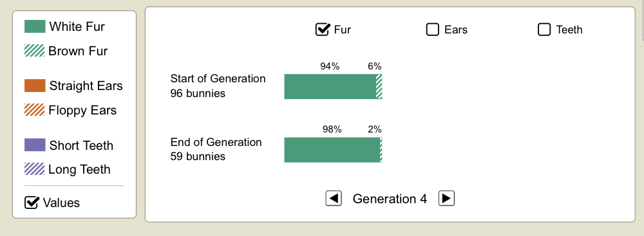The image size is (644, 236).
Task: Click the Start of Generation 96 bunnies text
Action: pyautogui.click(x=218, y=86)
